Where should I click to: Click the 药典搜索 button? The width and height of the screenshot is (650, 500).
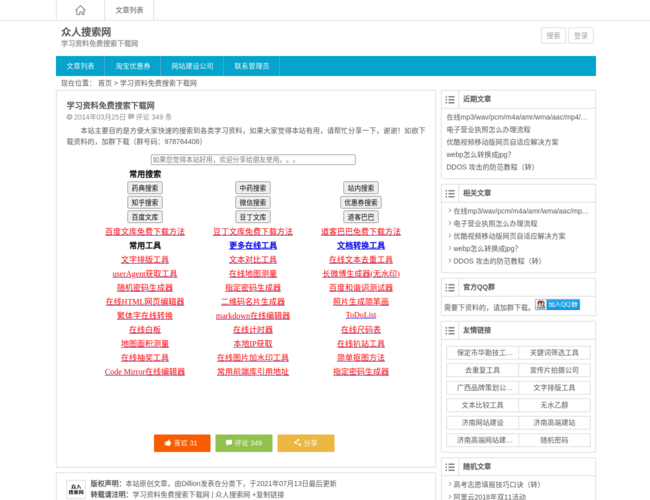pyautogui.click(x=145, y=188)
